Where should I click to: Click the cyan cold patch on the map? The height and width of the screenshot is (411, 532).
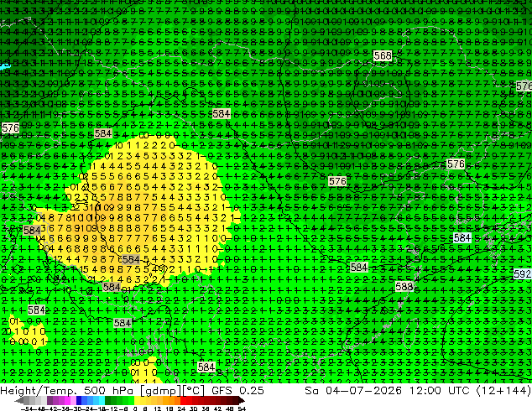[x=5, y=65]
